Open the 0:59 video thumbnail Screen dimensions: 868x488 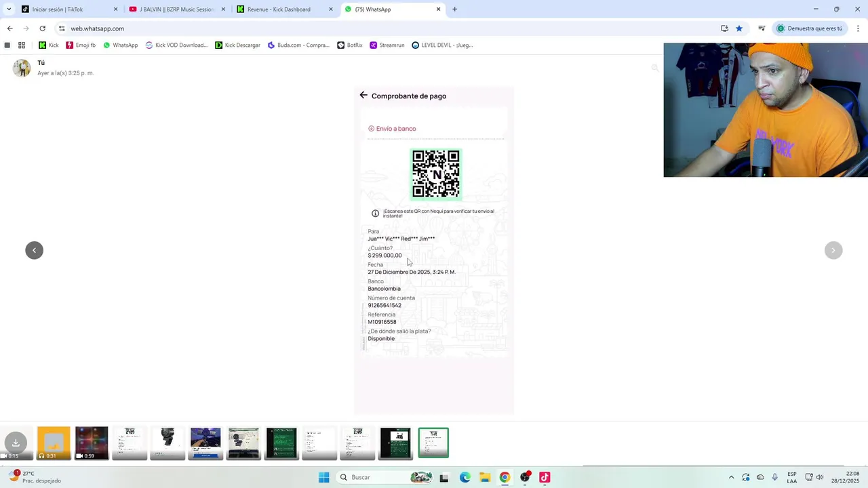pos(92,443)
